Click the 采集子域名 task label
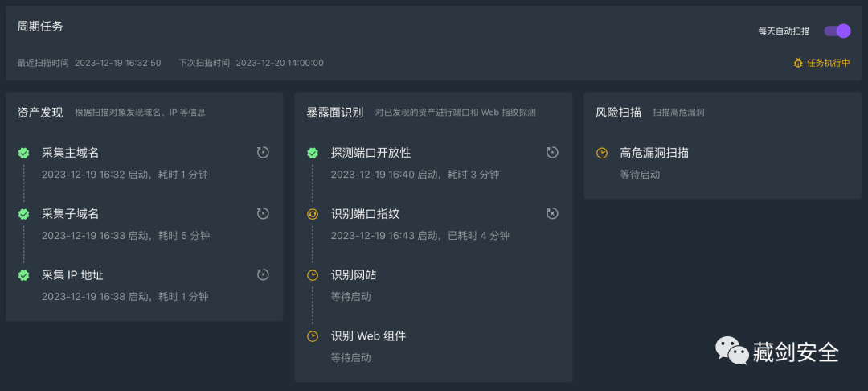 71,214
